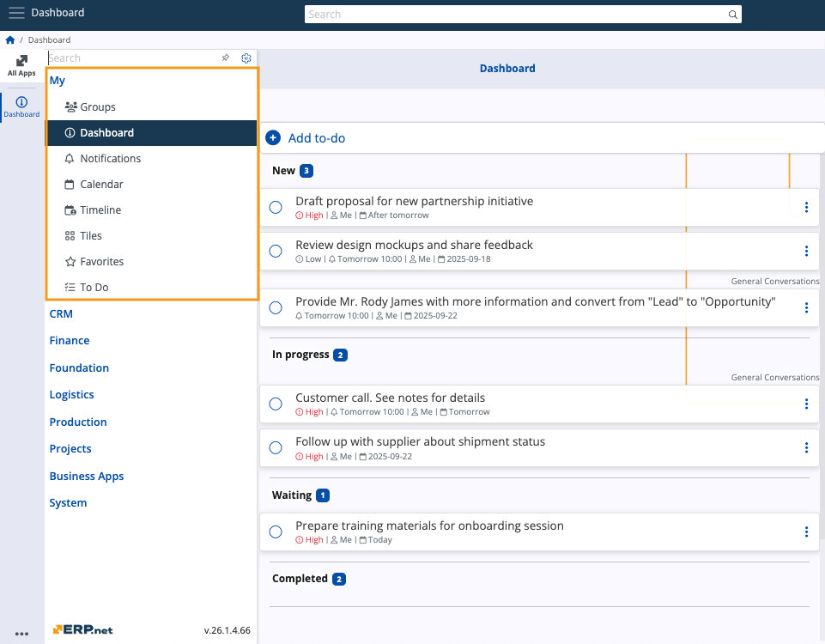Expand the CRM navigation section

(61, 314)
